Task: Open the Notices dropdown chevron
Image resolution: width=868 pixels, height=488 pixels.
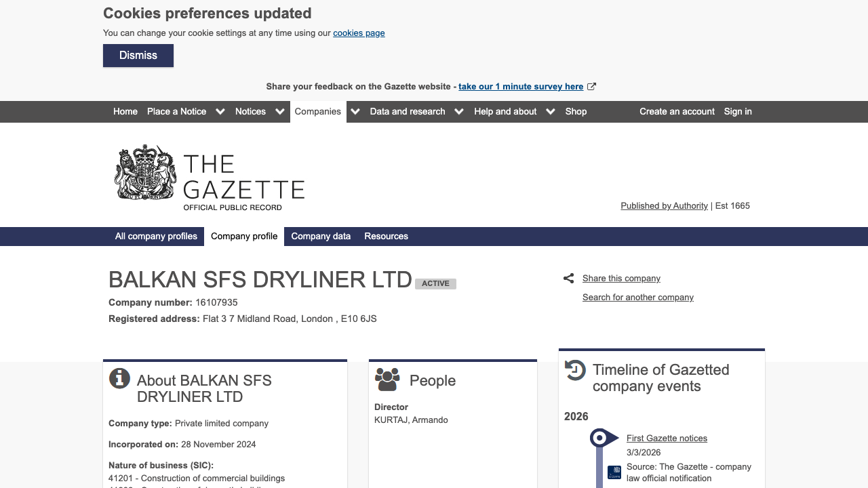Action: (280, 111)
